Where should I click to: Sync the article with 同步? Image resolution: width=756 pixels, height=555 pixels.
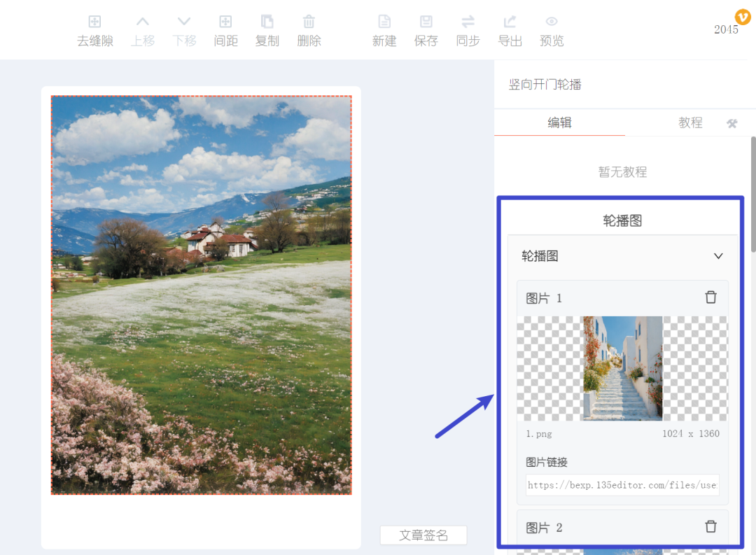468,31
